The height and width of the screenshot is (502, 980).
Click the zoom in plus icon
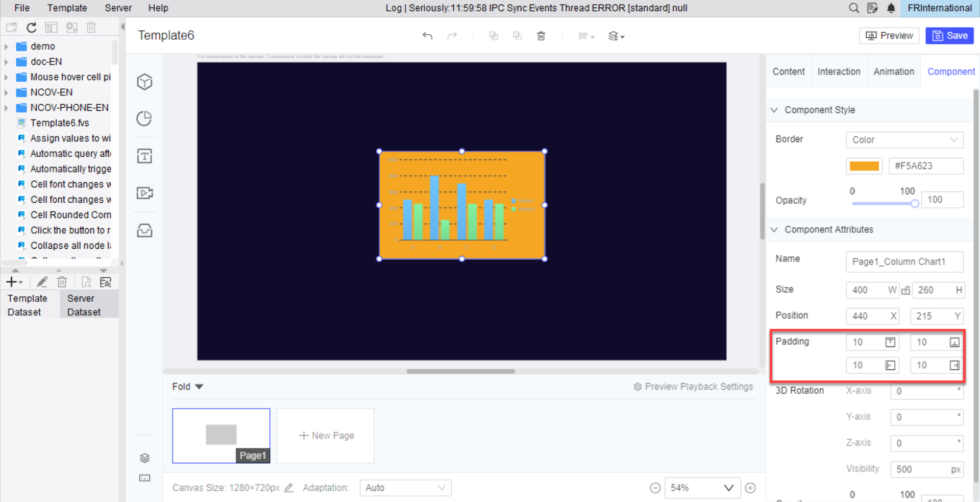pyautogui.click(x=750, y=488)
